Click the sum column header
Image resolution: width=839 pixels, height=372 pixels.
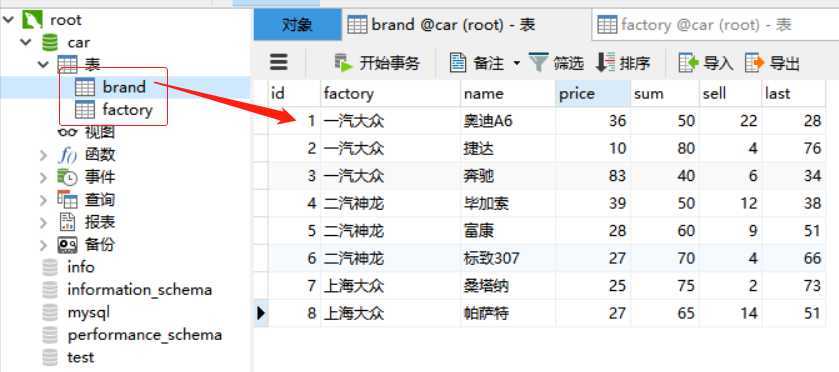(x=665, y=94)
